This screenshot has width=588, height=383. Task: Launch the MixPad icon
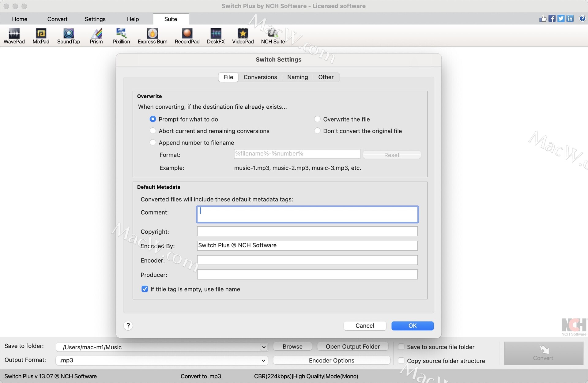tap(41, 36)
